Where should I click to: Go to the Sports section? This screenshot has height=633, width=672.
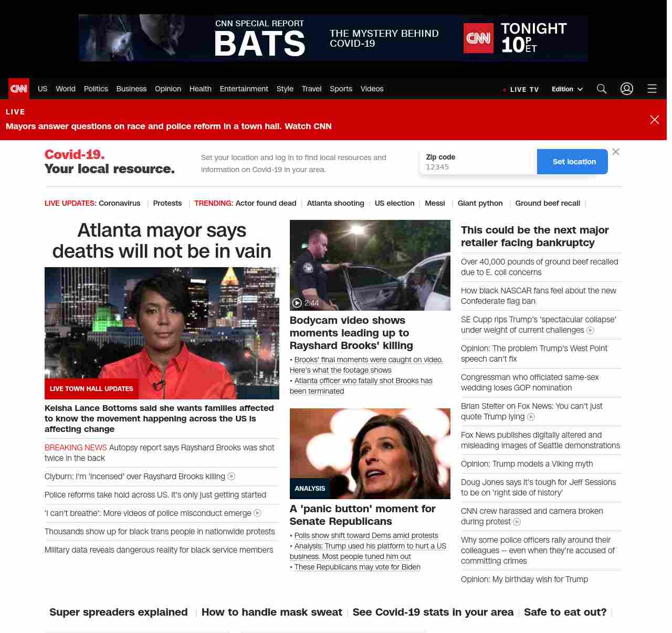click(341, 89)
